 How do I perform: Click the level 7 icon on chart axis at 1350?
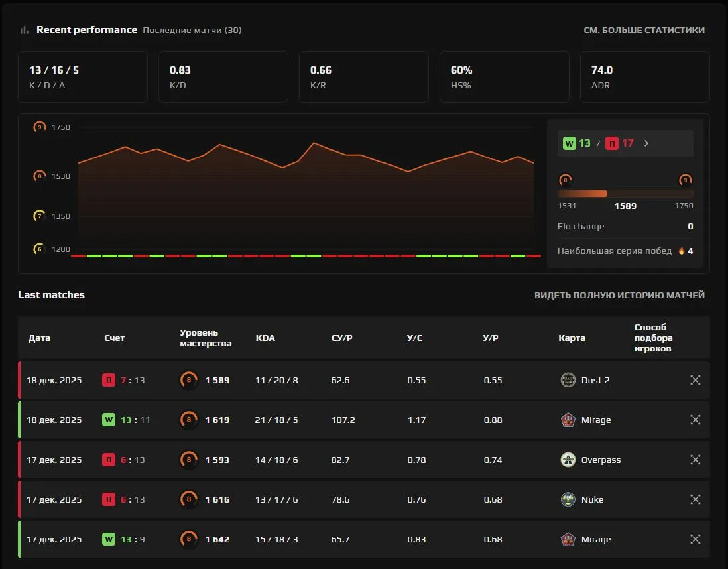coord(40,216)
